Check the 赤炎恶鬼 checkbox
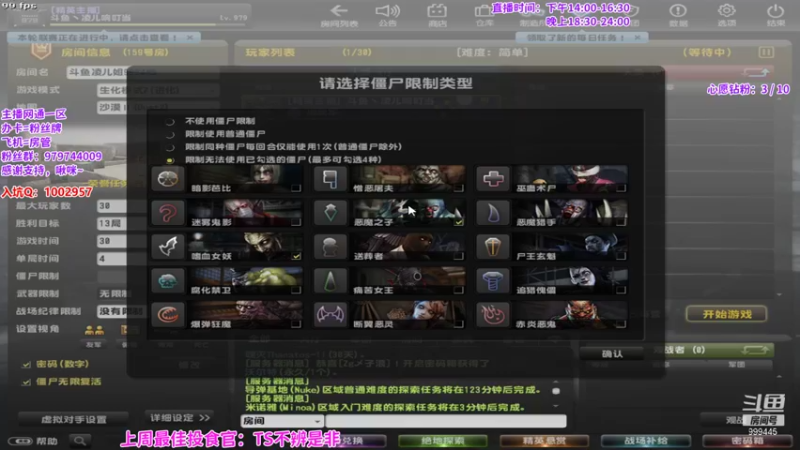The image size is (800, 450). (621, 323)
